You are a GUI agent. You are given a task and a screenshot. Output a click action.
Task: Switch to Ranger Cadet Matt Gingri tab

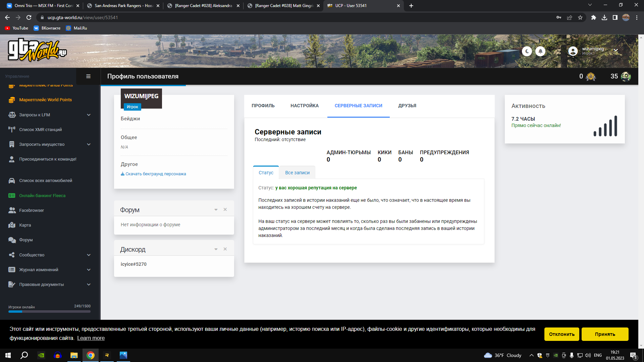[x=283, y=6]
